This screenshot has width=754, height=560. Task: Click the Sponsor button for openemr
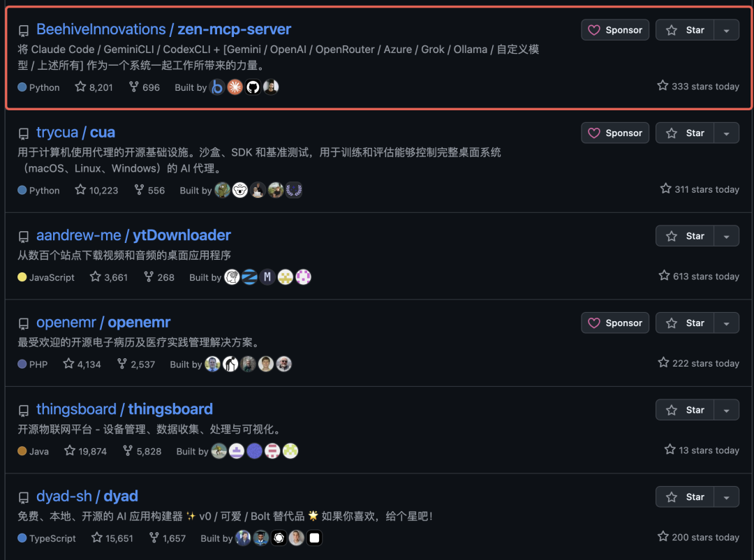coord(615,323)
